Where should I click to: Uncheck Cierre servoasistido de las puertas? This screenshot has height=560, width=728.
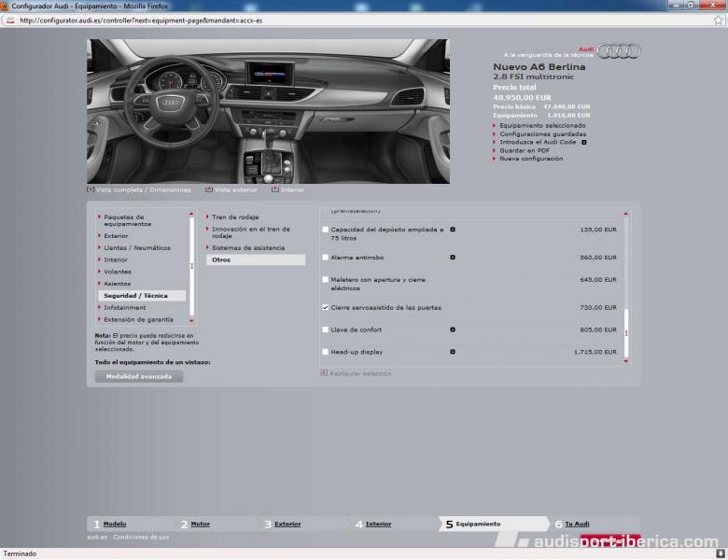[326, 307]
